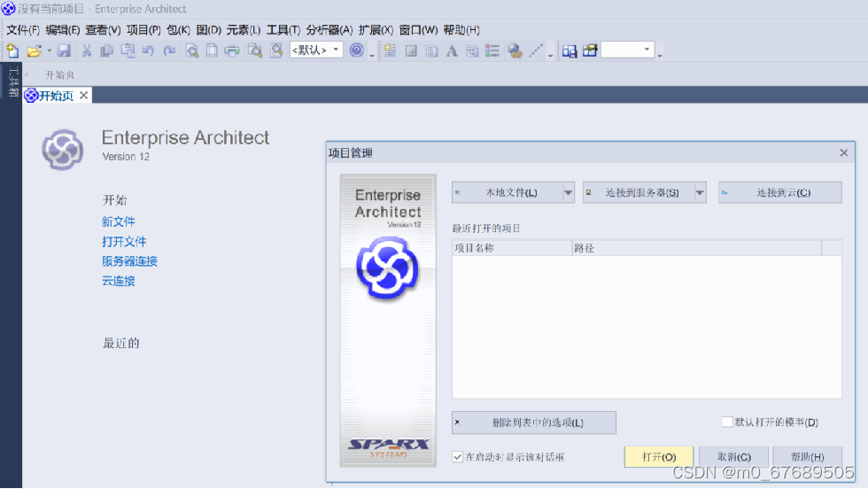Click the grey box icon in toolbar
Screen dimensions: 868x489
coord(411,51)
